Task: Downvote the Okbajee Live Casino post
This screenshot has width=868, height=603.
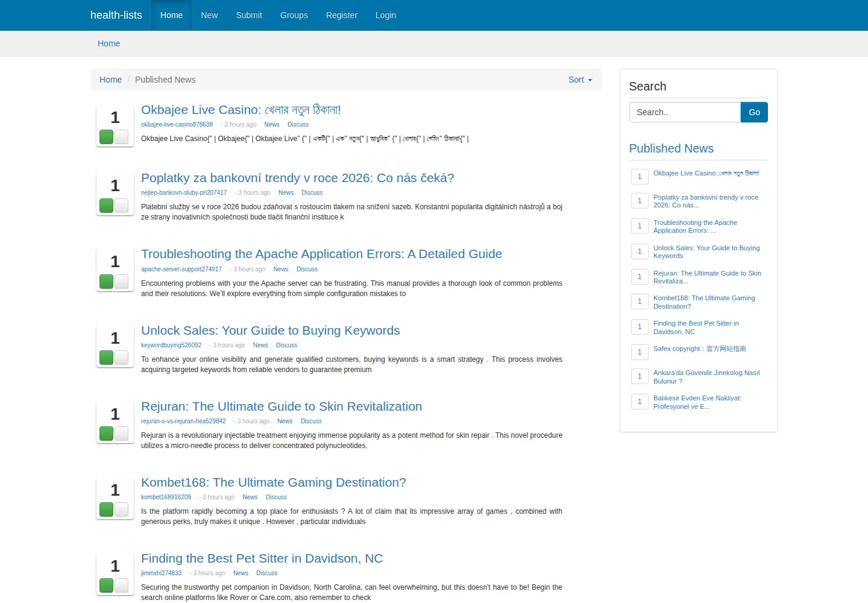Action: (x=122, y=137)
